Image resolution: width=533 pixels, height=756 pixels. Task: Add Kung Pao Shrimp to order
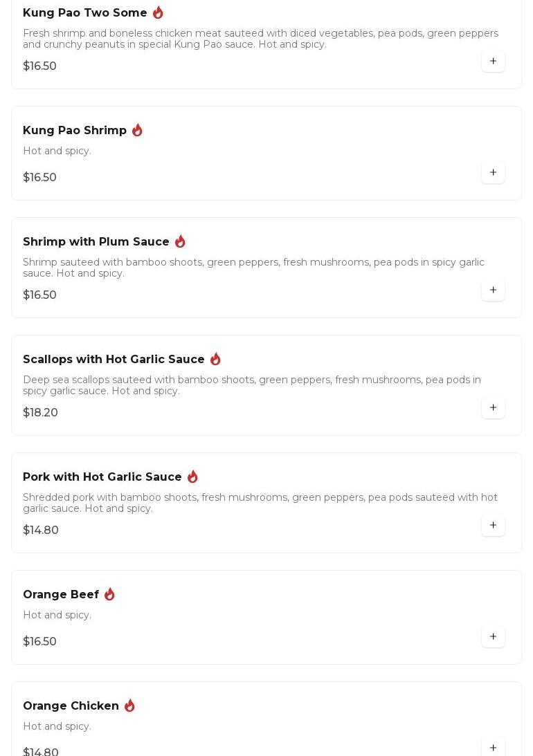click(493, 173)
